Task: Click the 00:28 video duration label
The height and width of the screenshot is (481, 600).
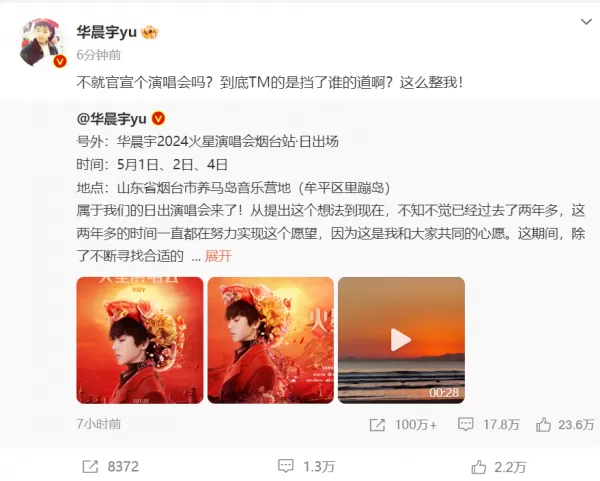Action: point(444,393)
